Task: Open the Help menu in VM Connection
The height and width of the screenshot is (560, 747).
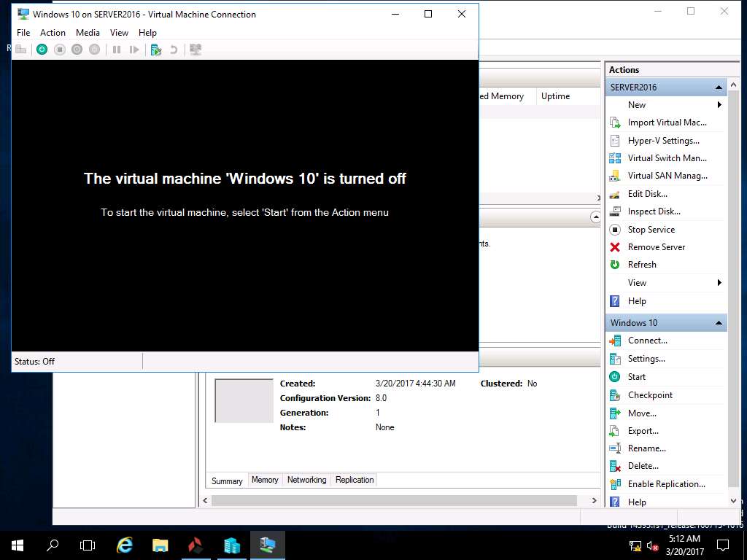Action: click(147, 32)
